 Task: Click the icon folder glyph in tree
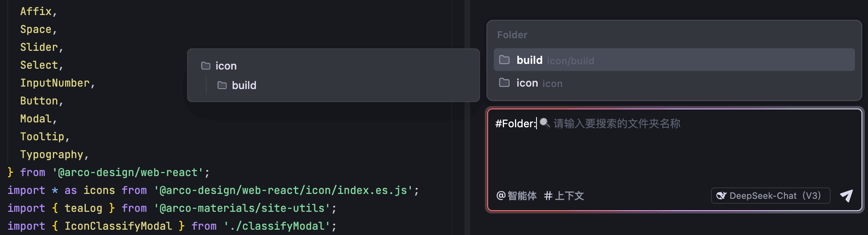coord(206,65)
